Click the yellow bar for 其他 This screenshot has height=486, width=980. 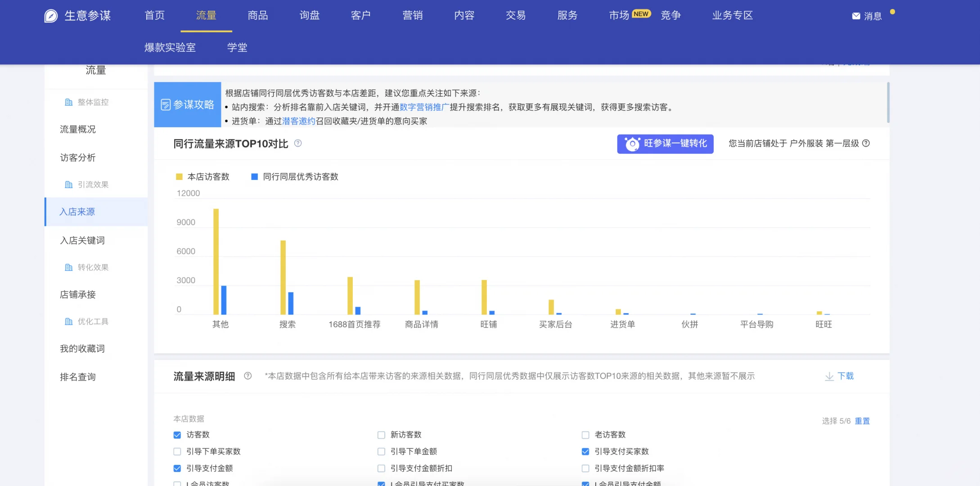216,261
